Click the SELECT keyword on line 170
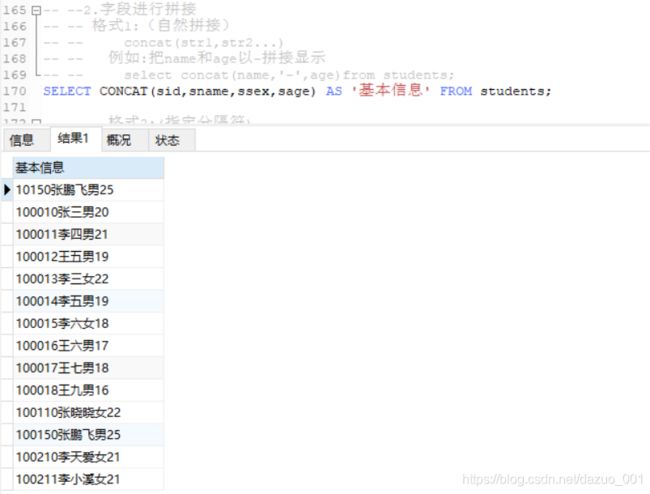650x494 pixels. [x=67, y=91]
